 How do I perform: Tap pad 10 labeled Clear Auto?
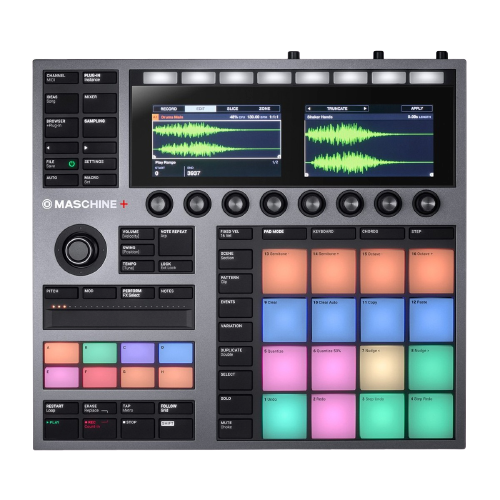click(x=333, y=320)
